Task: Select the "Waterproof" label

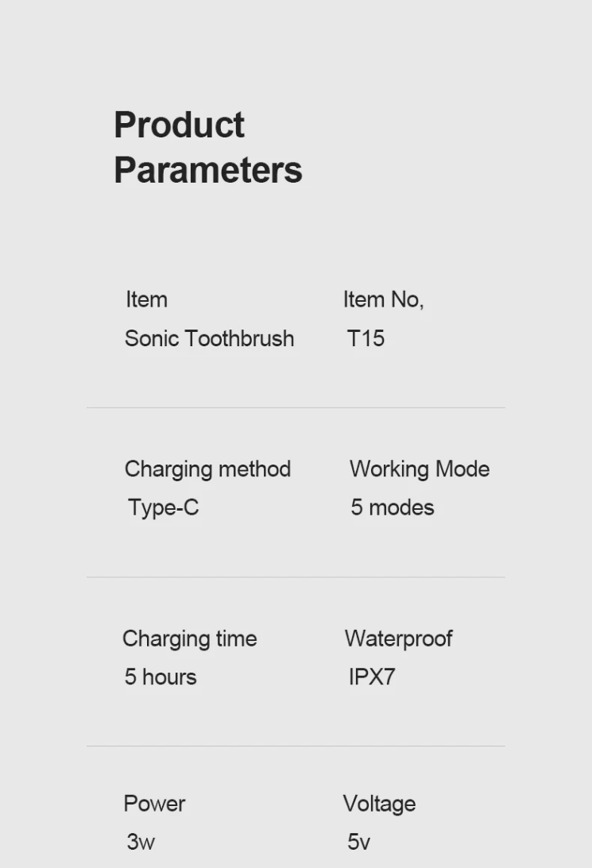Action: [398, 638]
